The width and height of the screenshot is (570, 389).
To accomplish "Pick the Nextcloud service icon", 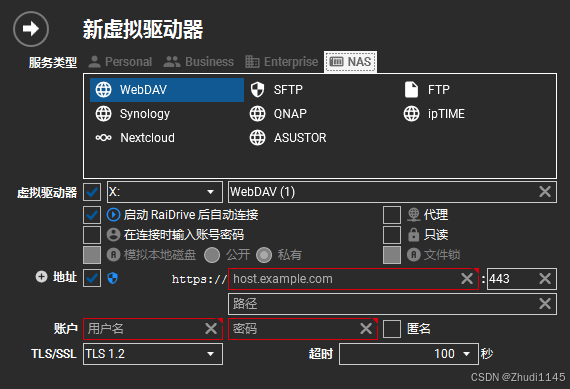I will [x=103, y=138].
